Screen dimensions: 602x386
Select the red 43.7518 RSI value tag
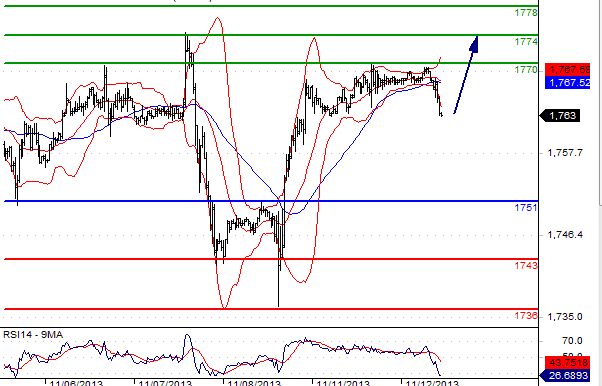(x=568, y=363)
